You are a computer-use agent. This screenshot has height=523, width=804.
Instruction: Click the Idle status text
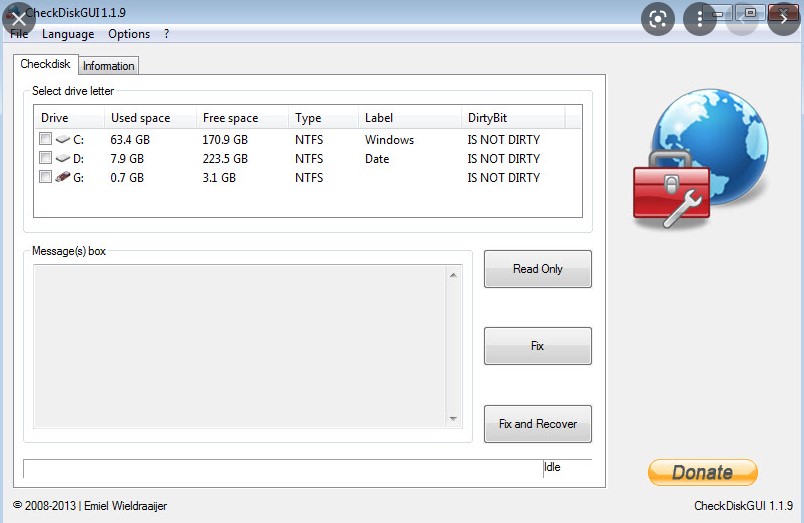pyautogui.click(x=552, y=467)
